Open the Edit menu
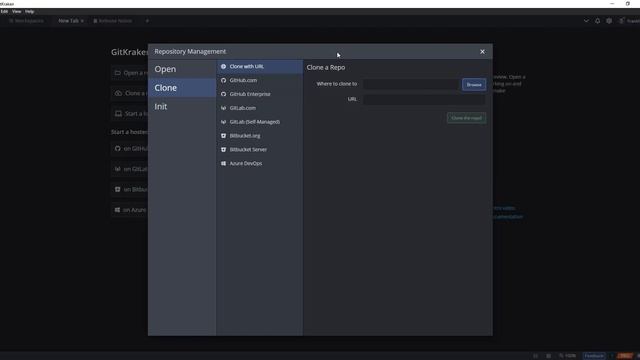This screenshot has height=360, width=640. coord(4,11)
